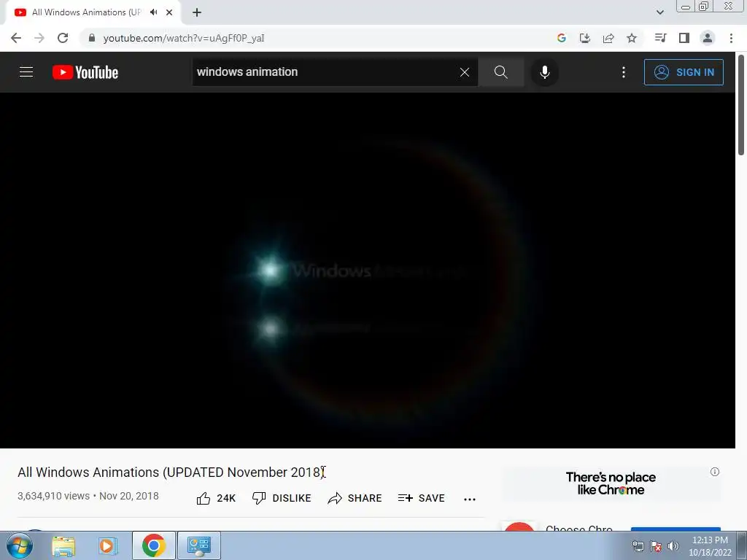Click the ad info icon
The image size is (747, 560).
click(x=715, y=472)
